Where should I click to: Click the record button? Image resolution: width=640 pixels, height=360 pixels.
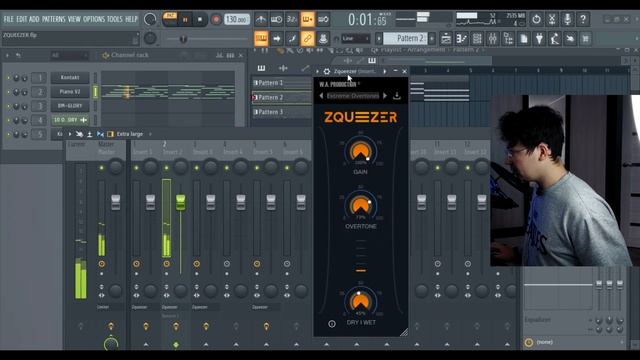(216, 20)
